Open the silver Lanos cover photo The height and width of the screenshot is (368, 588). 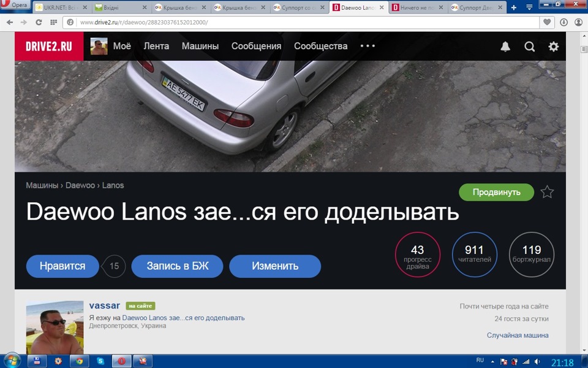click(290, 116)
